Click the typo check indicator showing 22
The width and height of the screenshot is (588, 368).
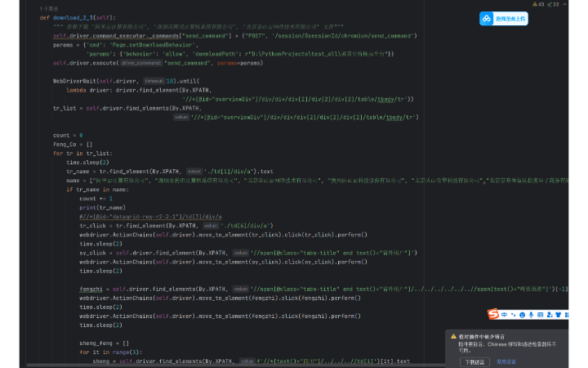click(553, 5)
